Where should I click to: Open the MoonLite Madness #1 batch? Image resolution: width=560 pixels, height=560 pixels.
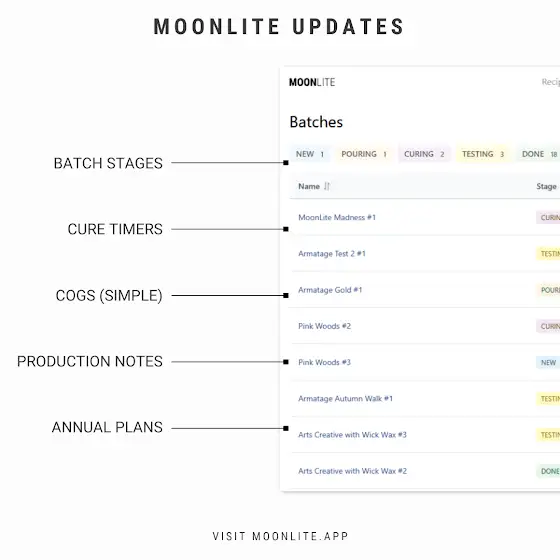point(337,218)
